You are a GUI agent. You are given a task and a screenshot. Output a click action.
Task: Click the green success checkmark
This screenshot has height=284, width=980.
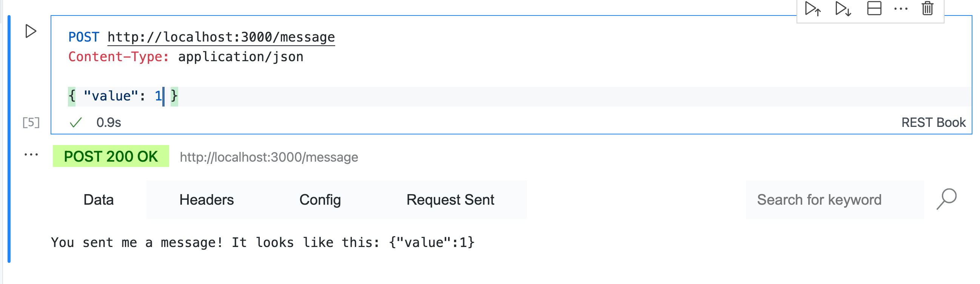(76, 122)
